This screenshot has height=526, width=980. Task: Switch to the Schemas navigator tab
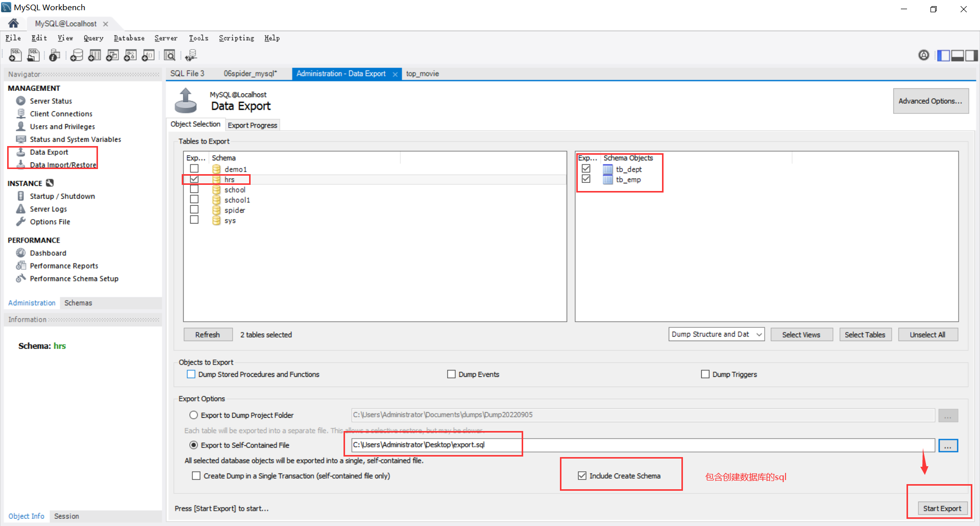pos(78,303)
